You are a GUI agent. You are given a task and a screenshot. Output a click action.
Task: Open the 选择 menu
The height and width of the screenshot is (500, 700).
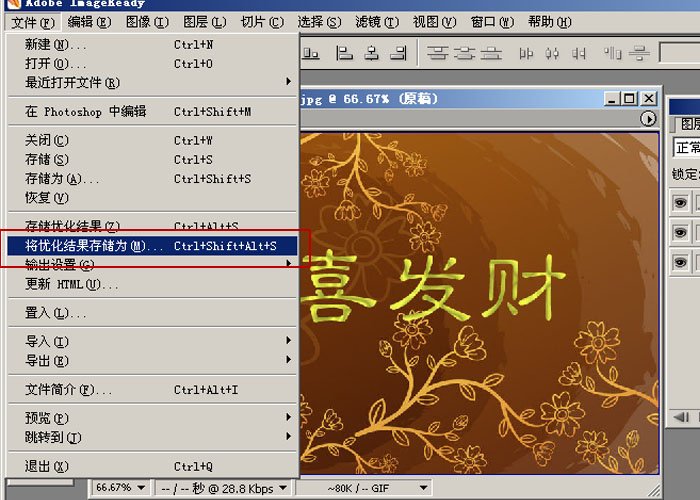point(319,22)
